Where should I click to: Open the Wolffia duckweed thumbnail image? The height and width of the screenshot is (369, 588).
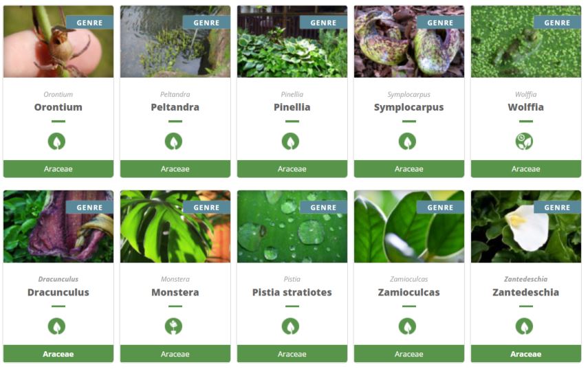[525, 42]
